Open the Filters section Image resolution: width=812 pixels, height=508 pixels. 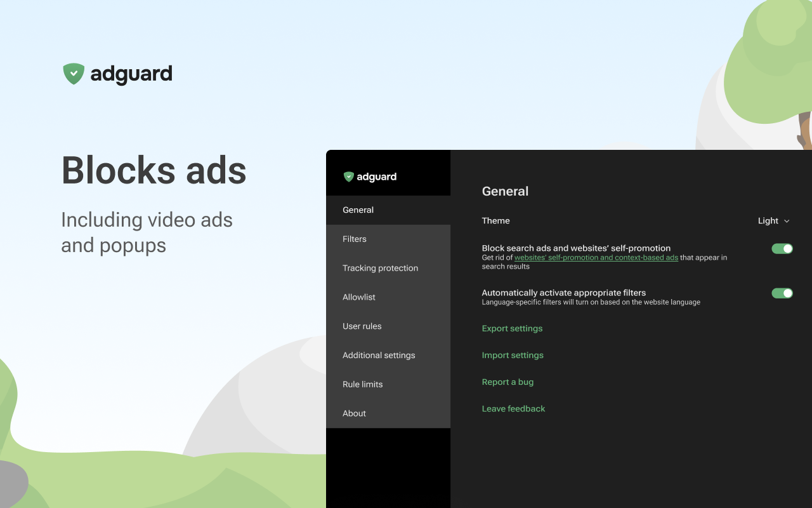point(354,239)
